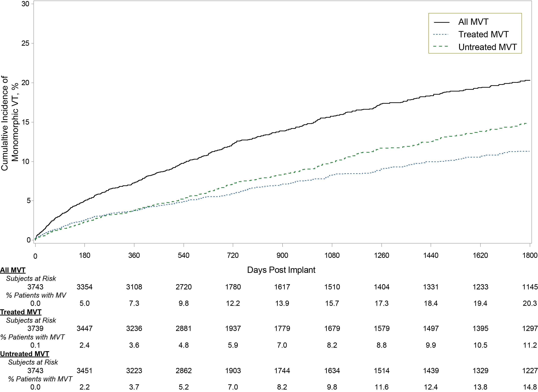538x392 pixels.
Task: Click the 720 days x-axis label
Action: point(233,256)
